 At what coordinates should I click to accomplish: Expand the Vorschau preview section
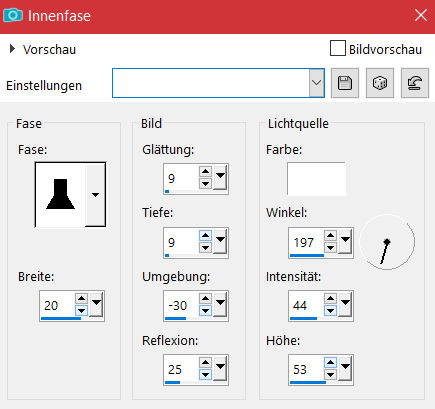pyautogui.click(x=12, y=49)
